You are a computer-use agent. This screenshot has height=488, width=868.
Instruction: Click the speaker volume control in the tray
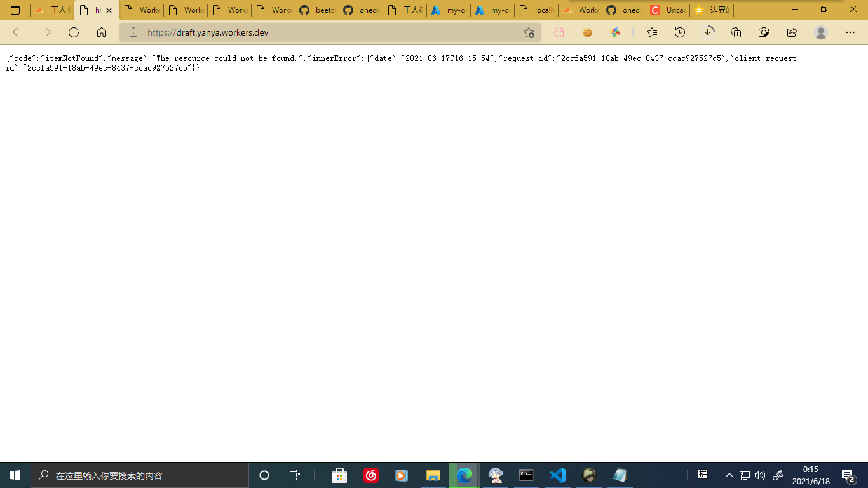tap(761, 475)
